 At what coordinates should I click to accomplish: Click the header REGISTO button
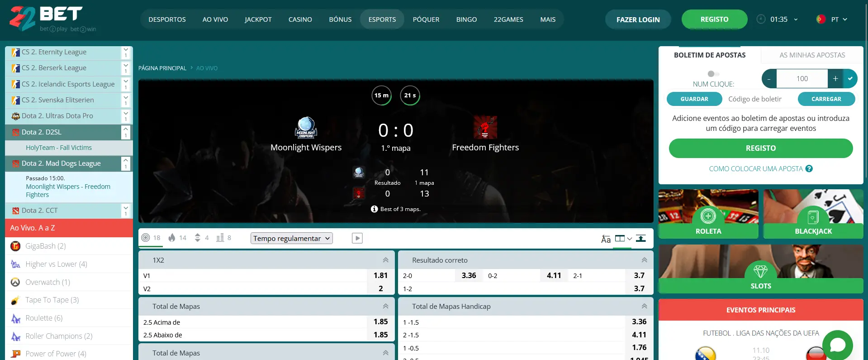tap(715, 19)
